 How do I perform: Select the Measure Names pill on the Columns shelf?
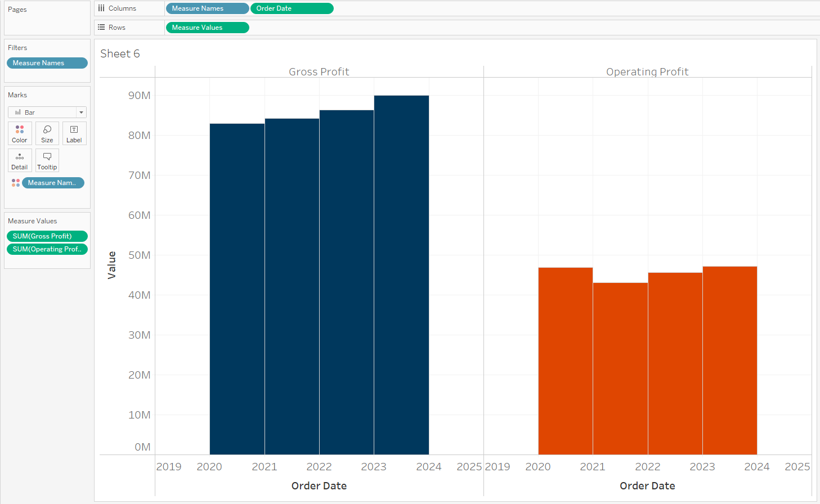coord(207,8)
